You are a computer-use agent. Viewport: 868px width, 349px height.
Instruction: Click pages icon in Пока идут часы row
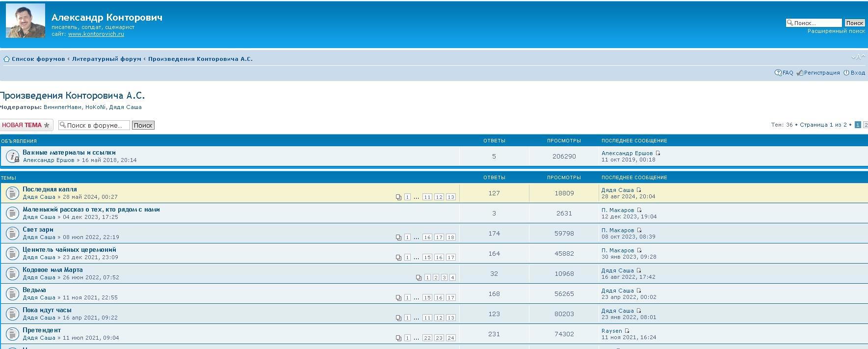398,318
